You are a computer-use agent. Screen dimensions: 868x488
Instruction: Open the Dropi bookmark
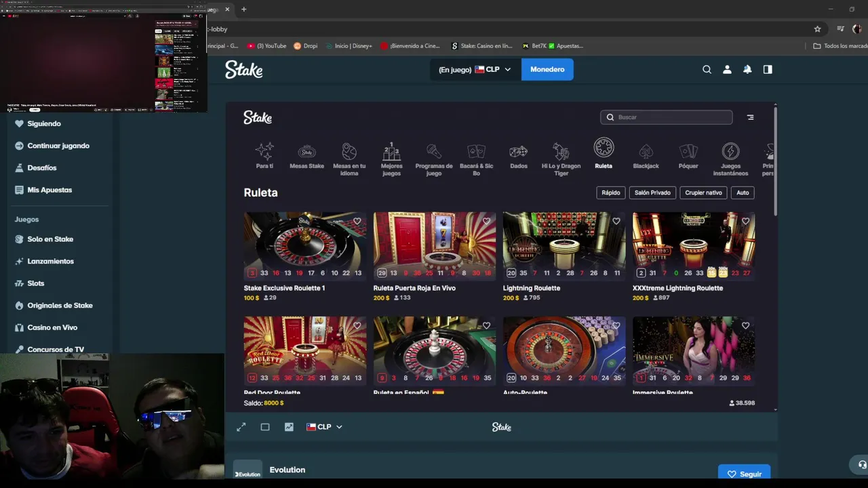click(305, 46)
